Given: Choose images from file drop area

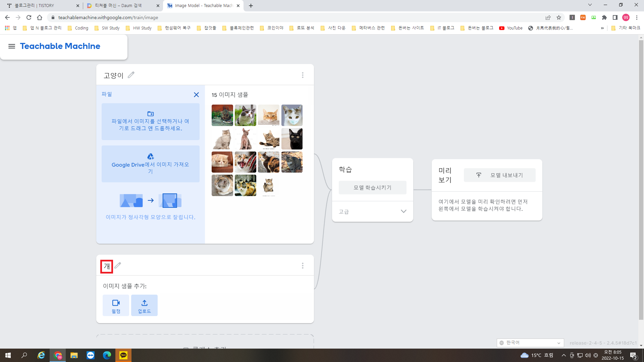Looking at the screenshot, I should coord(150,121).
